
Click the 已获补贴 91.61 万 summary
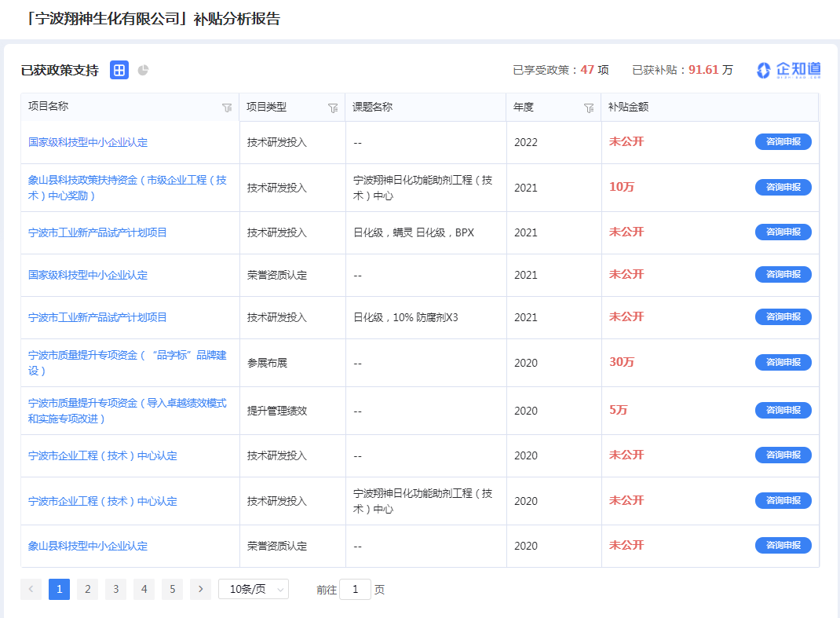pyautogui.click(x=682, y=70)
